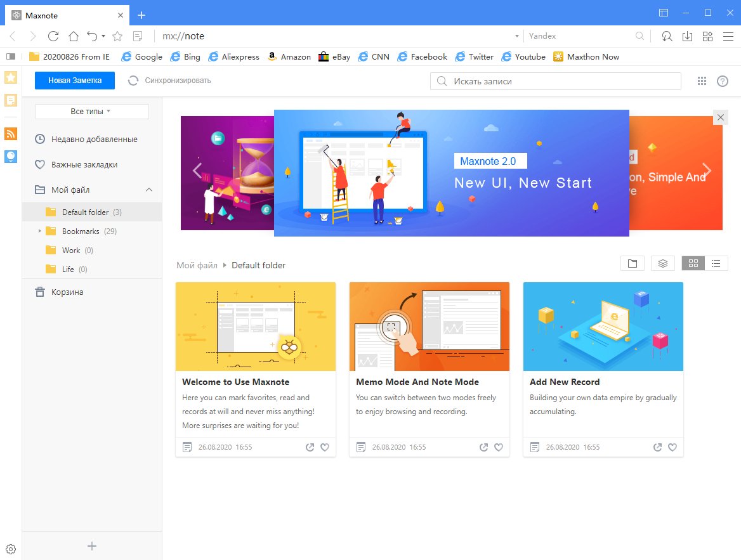Open the RSS feed sidebar icon
This screenshot has width=741, height=560.
click(x=11, y=134)
